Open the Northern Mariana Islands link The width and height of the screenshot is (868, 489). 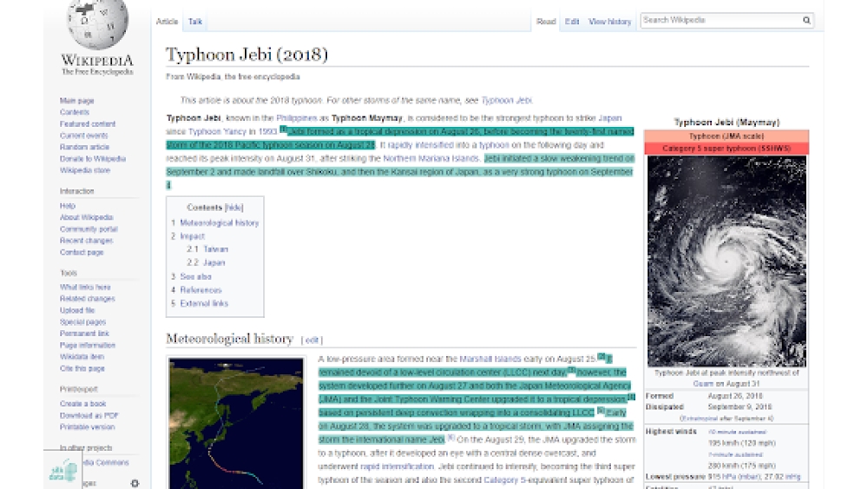(x=431, y=159)
